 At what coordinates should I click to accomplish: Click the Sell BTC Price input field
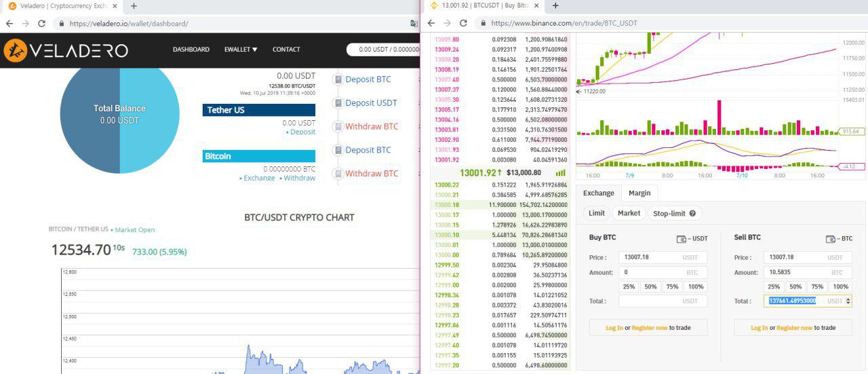[808, 257]
